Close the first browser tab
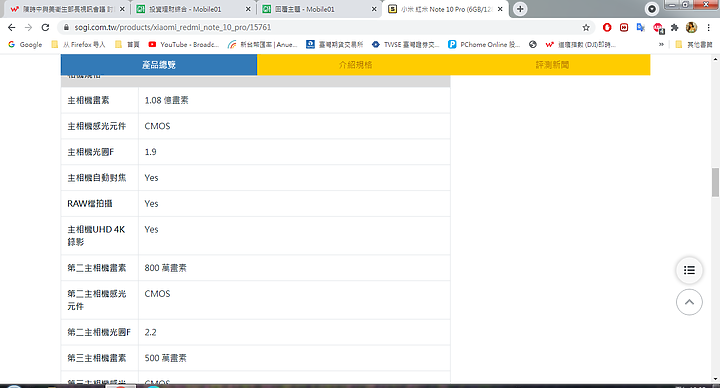Image resolution: width=720 pixels, height=388 pixels. click(x=122, y=9)
